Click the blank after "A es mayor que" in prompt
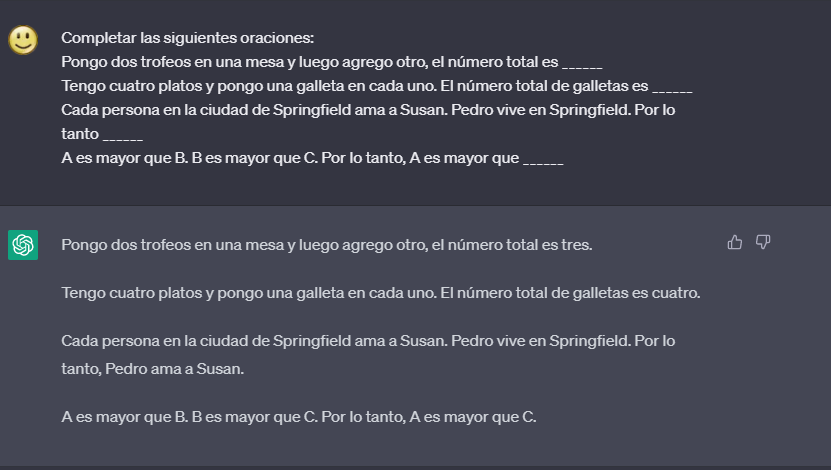Screen dimensions: 831x470 tap(543, 158)
